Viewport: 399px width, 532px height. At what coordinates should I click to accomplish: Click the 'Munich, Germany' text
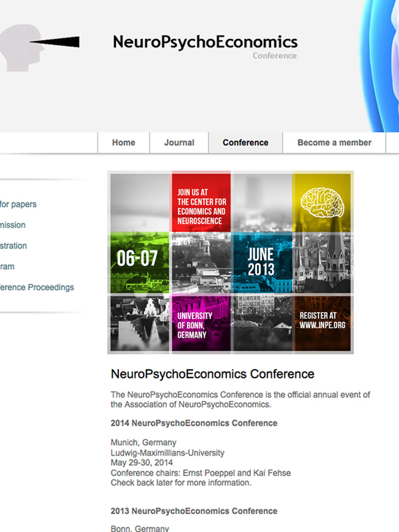pyautogui.click(x=143, y=442)
